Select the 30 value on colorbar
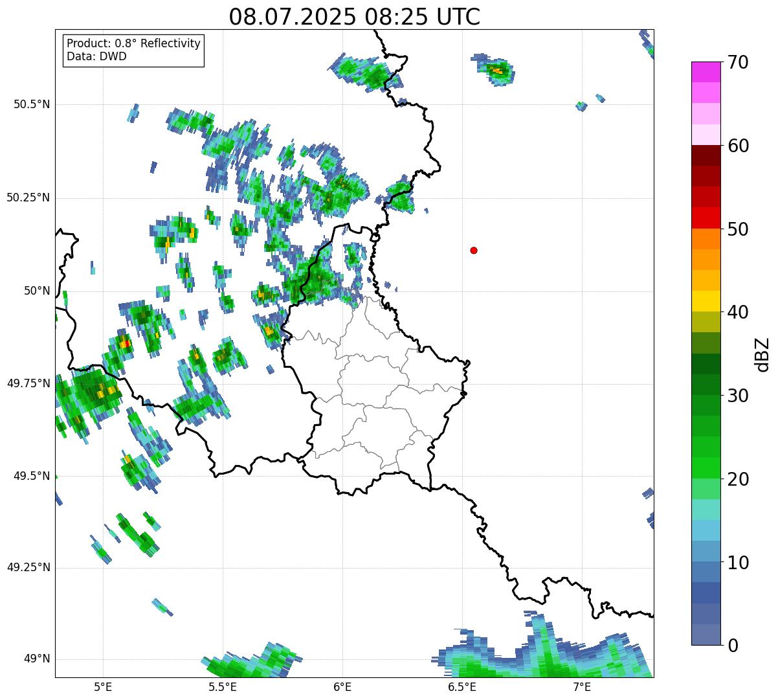 738,396
